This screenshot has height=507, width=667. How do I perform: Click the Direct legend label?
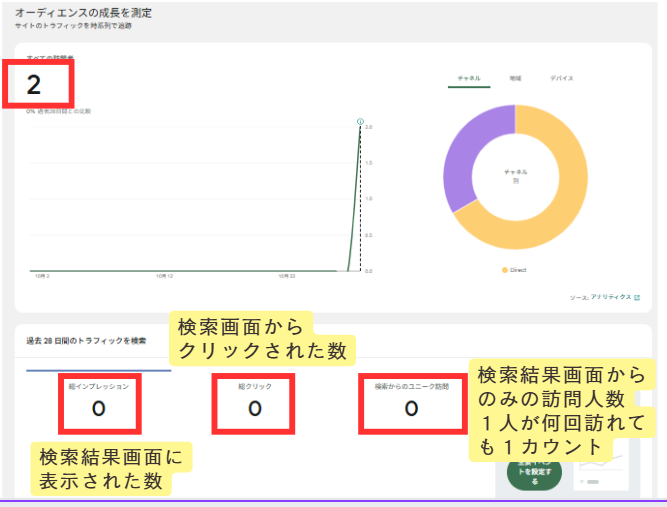click(517, 270)
